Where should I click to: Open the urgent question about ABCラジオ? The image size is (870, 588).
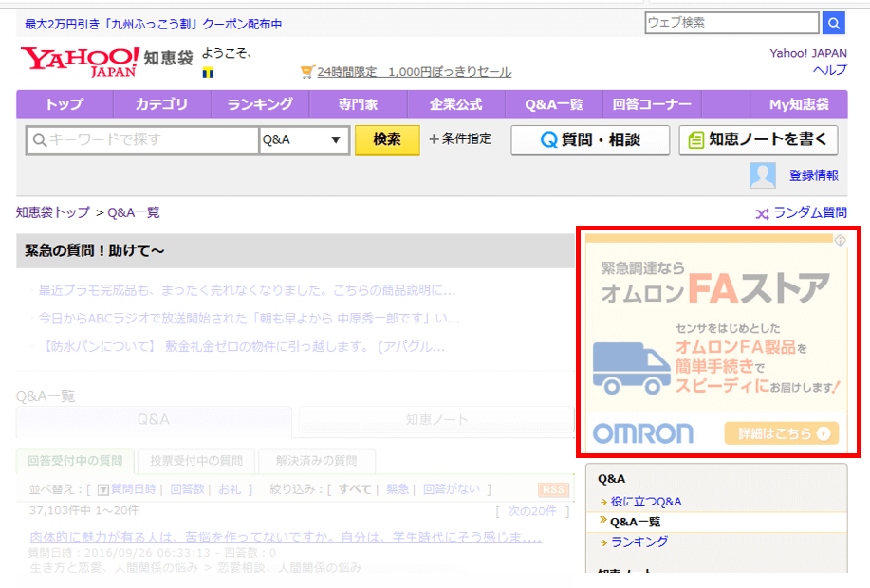(250, 319)
